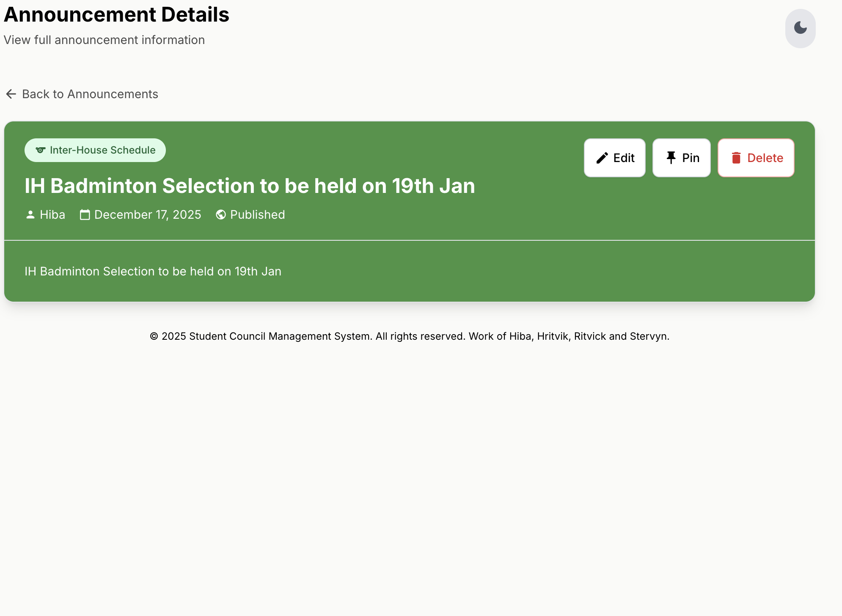Pin this announcement
The image size is (842, 616).
point(682,158)
